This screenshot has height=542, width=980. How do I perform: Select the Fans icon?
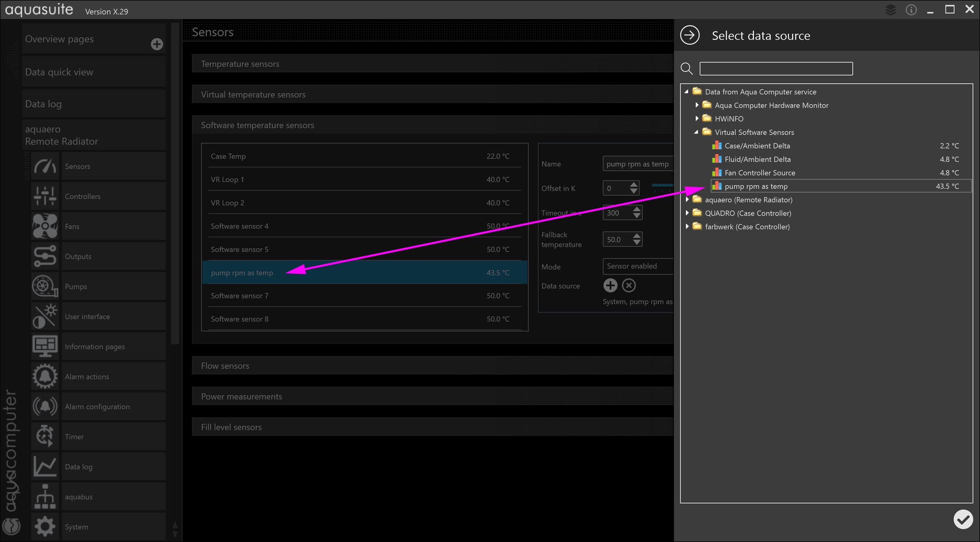tap(45, 226)
